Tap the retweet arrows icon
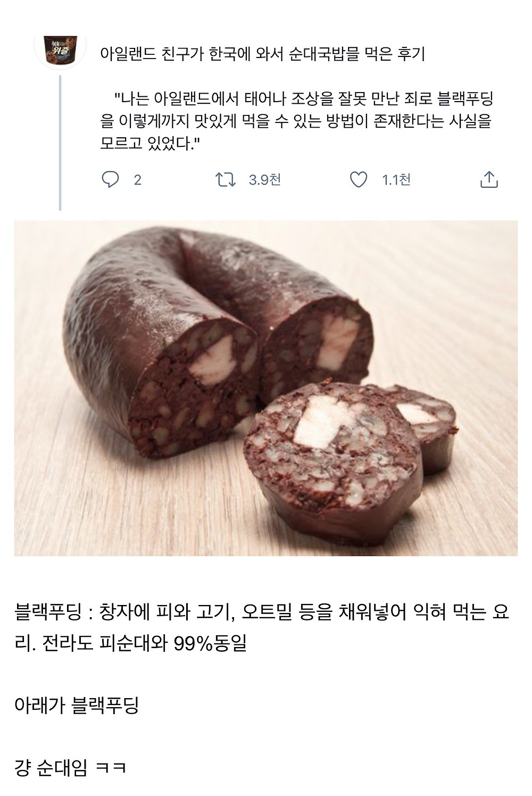Screen dimensions: 532x796 point(226,180)
